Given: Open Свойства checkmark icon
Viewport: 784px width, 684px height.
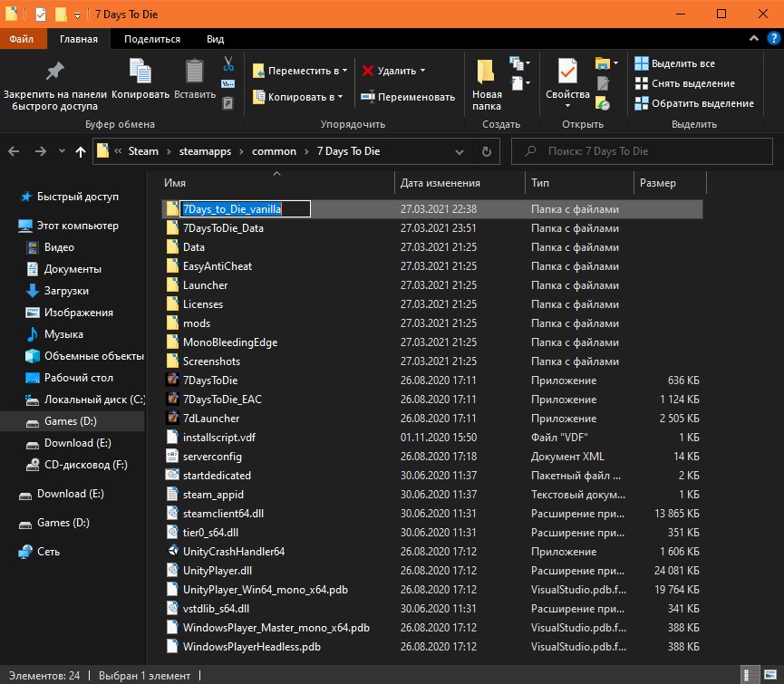Looking at the screenshot, I should (x=567, y=71).
